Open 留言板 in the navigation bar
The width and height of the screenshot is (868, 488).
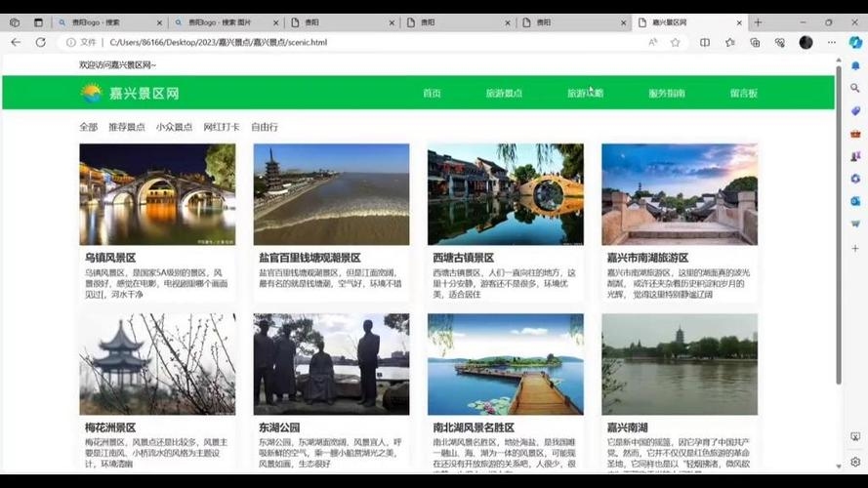[743, 94]
